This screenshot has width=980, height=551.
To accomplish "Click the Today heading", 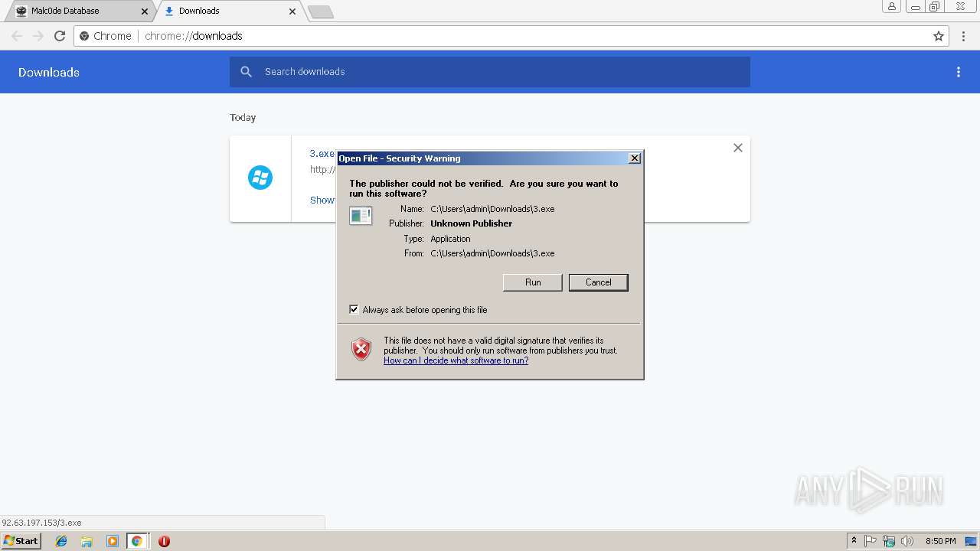I will tap(243, 117).
